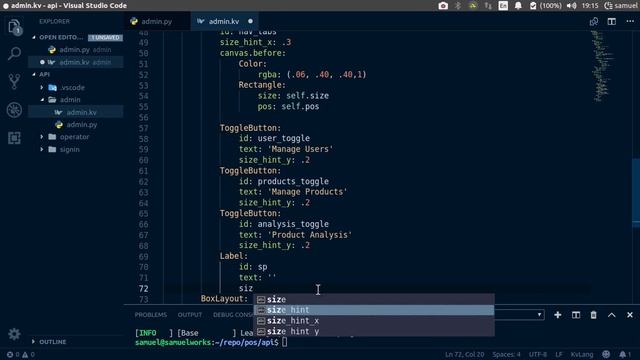
Task: Choose 'size_hint_y' autocomplete suggestion
Action: point(374,331)
